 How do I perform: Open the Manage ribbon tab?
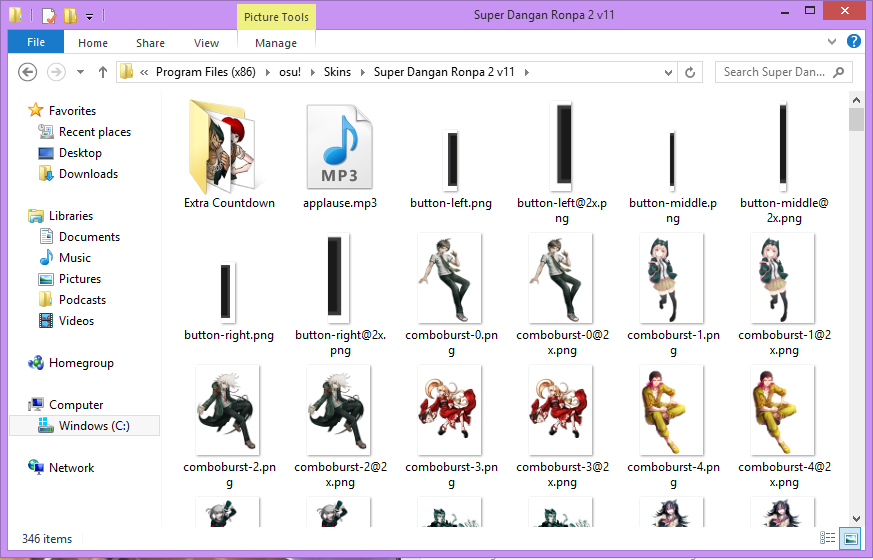pyautogui.click(x=276, y=43)
